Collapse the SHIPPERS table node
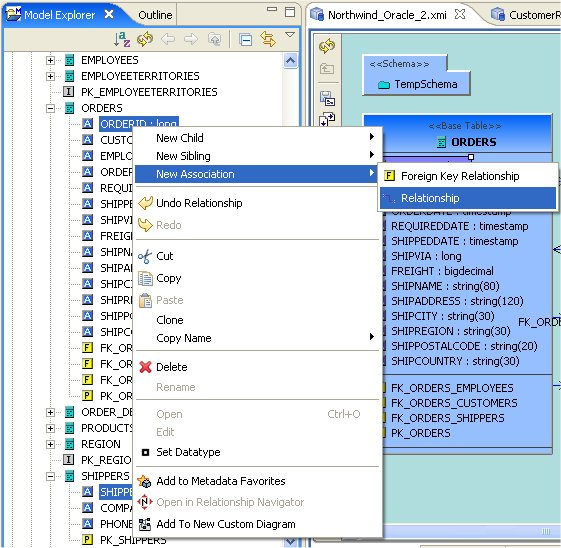 pyautogui.click(x=50, y=476)
